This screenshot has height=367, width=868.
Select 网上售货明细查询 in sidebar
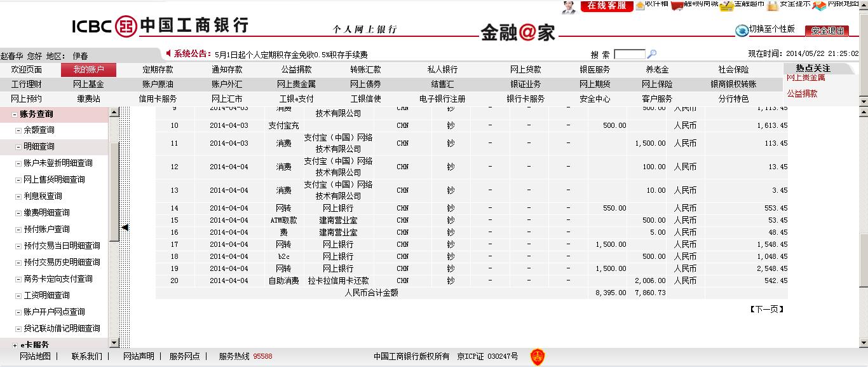54,179
